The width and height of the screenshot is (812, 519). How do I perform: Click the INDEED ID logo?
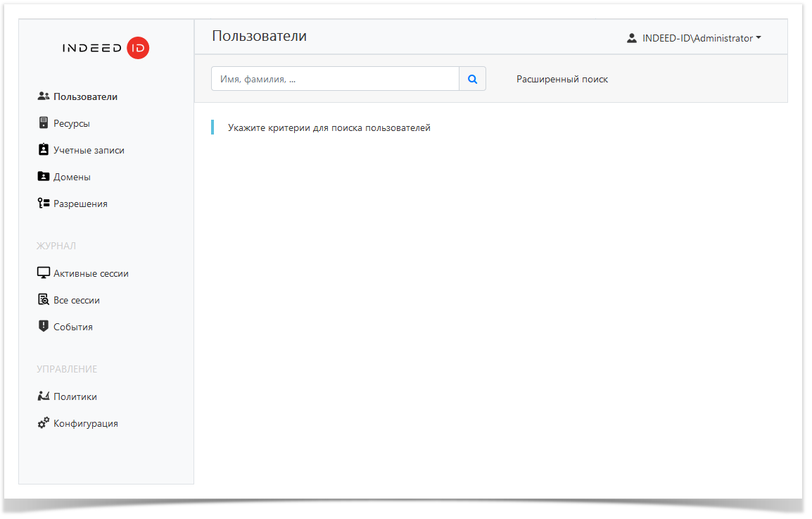[106, 47]
